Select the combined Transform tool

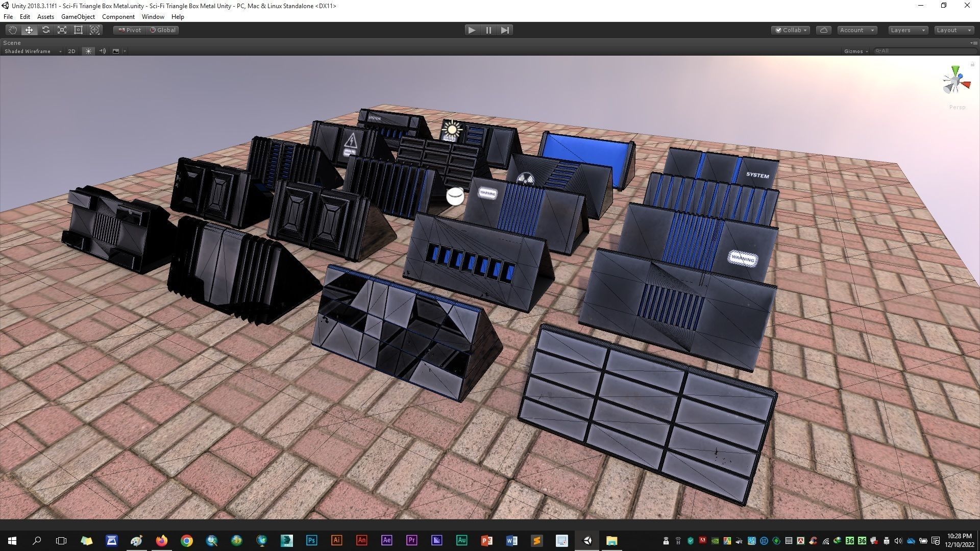(95, 30)
